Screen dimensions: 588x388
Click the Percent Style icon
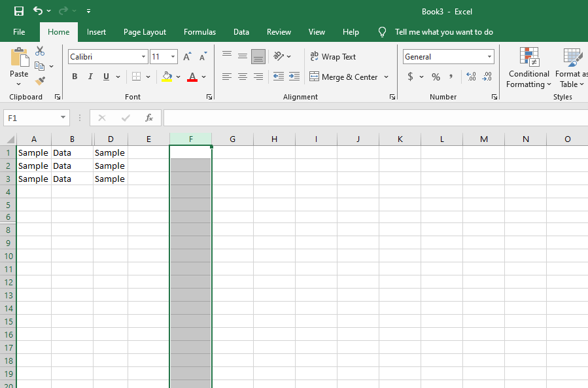tap(436, 77)
